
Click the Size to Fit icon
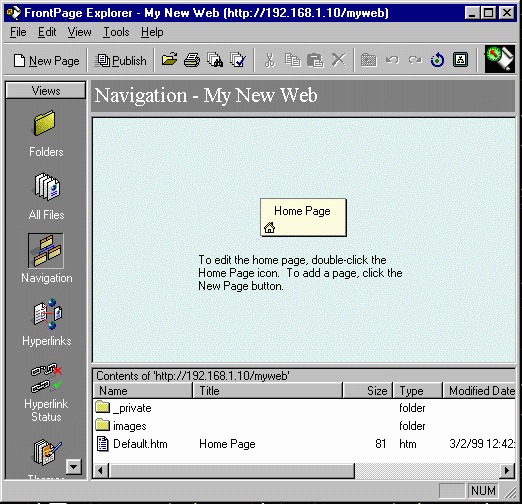(460, 60)
